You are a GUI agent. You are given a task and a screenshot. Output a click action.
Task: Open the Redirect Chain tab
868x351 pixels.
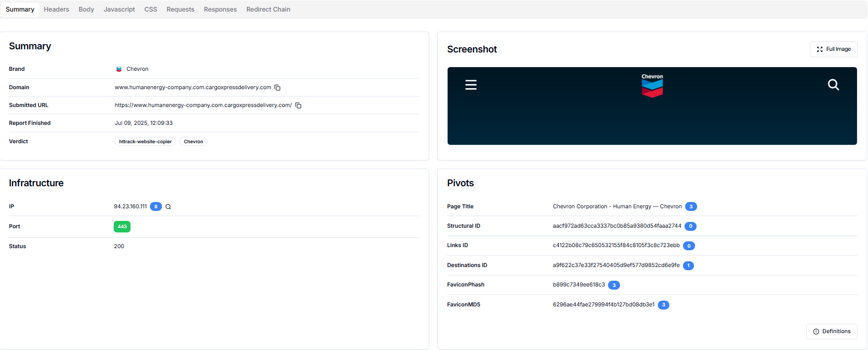click(x=268, y=9)
